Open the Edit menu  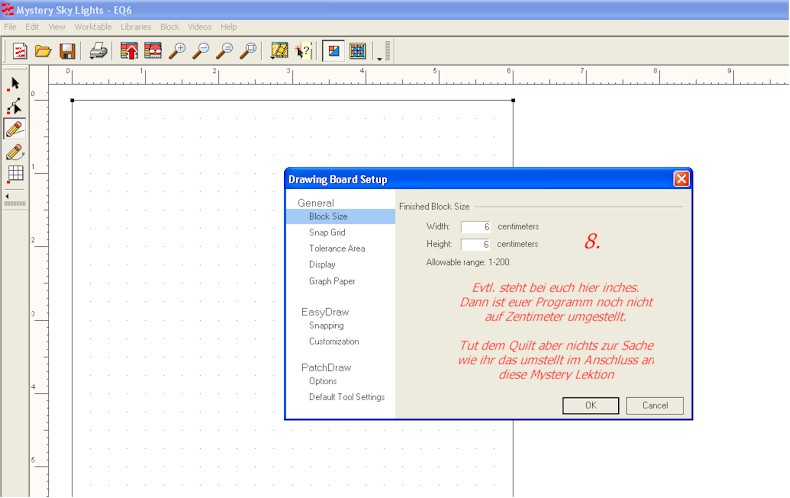point(32,27)
